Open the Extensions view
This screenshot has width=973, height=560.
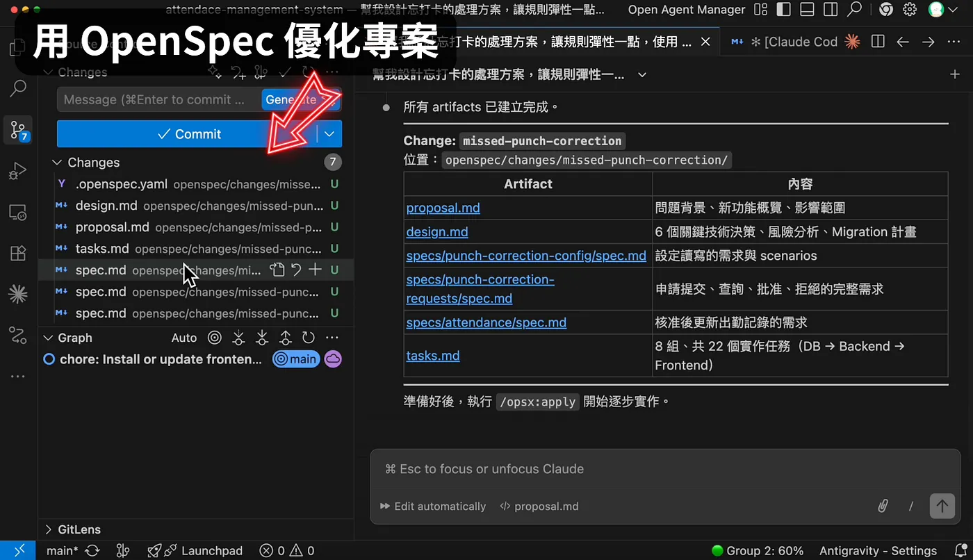(17, 253)
